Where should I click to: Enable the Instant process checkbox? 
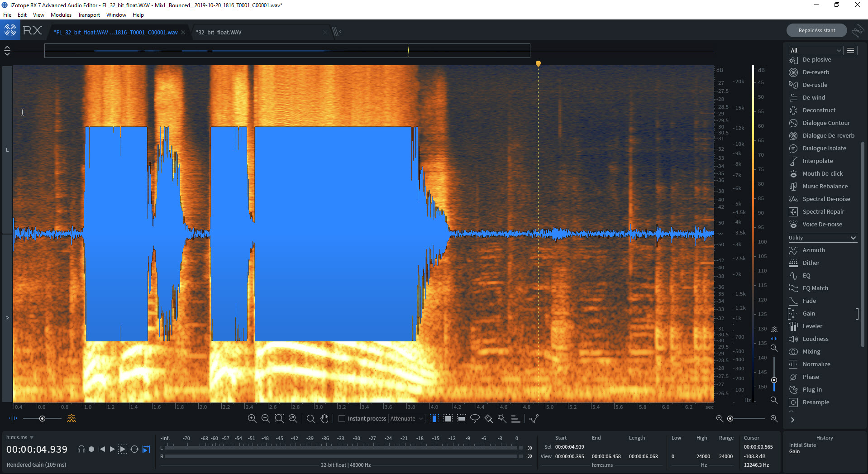pos(342,419)
